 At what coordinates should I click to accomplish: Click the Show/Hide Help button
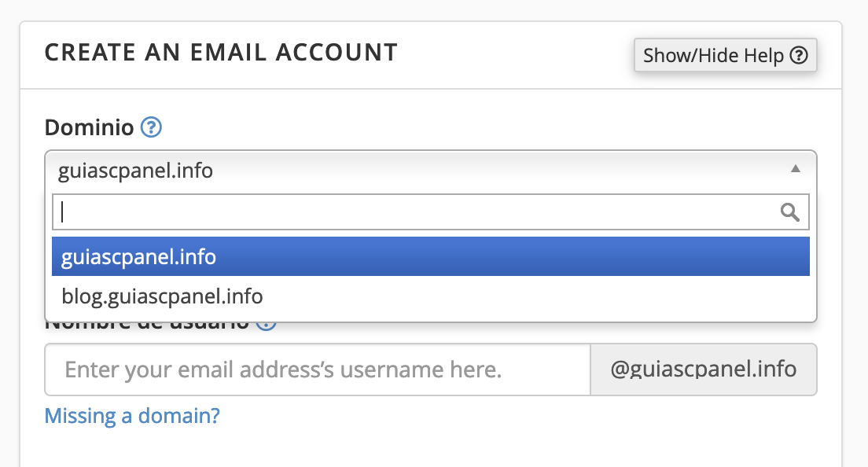725,55
